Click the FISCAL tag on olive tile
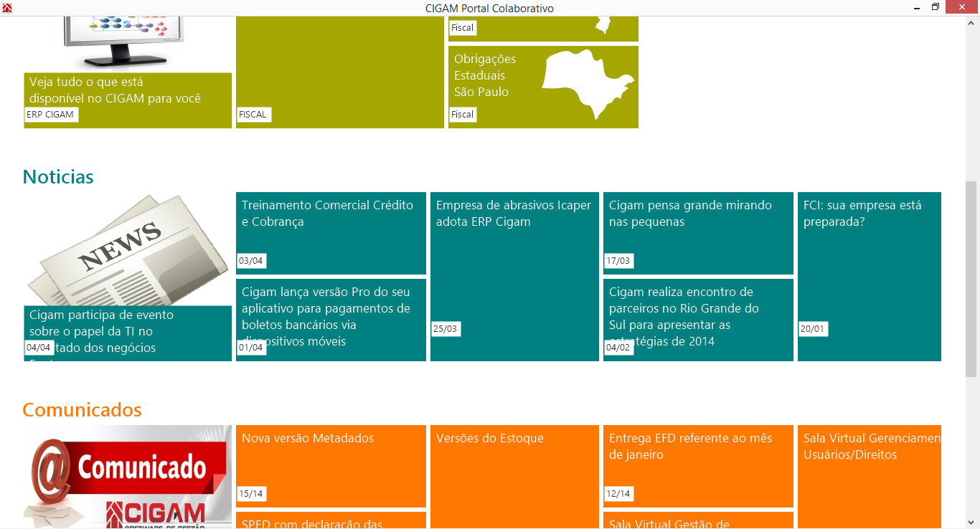The image size is (980, 529). point(253,115)
